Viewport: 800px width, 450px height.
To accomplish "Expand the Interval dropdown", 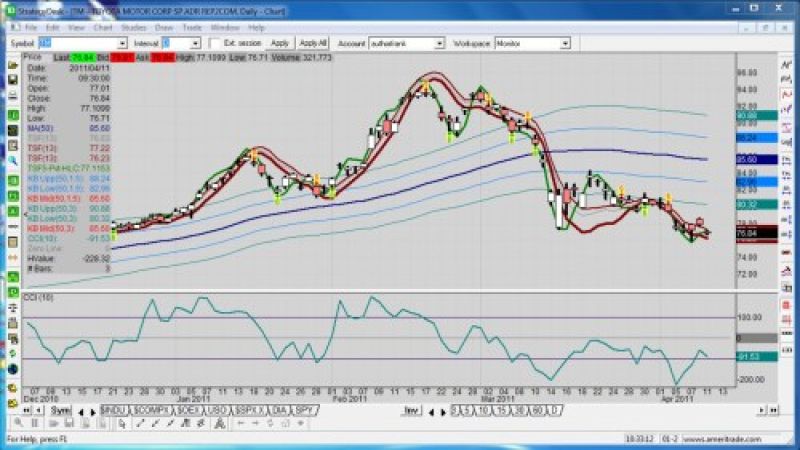I will click(x=195, y=43).
